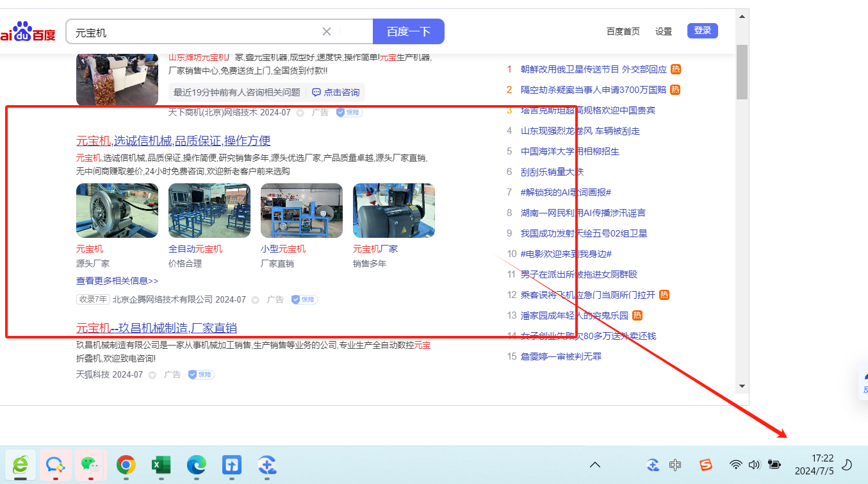Screen dimensions: 868x484
Task: Click the cloud-plus icon in system tray
Action: (653, 465)
